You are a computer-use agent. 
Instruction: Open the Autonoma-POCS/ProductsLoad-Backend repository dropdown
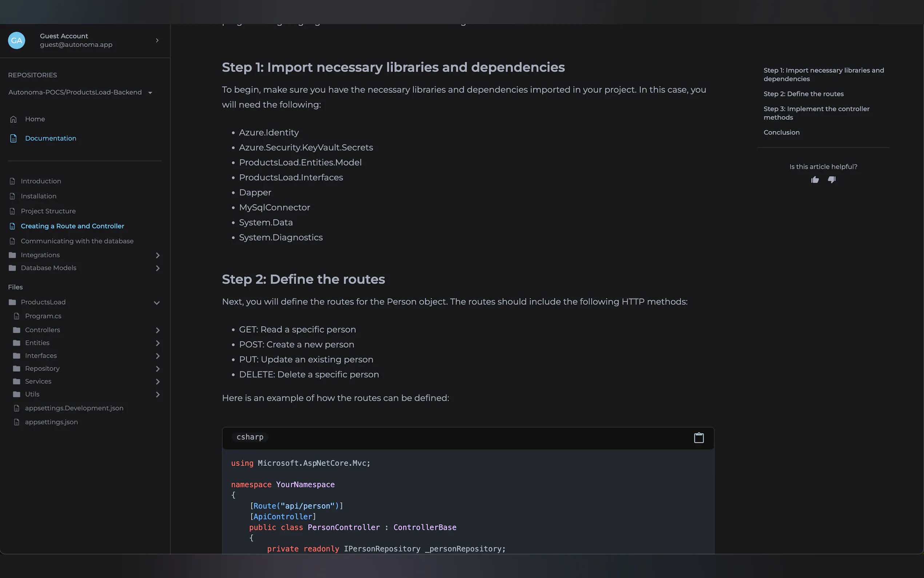(150, 92)
